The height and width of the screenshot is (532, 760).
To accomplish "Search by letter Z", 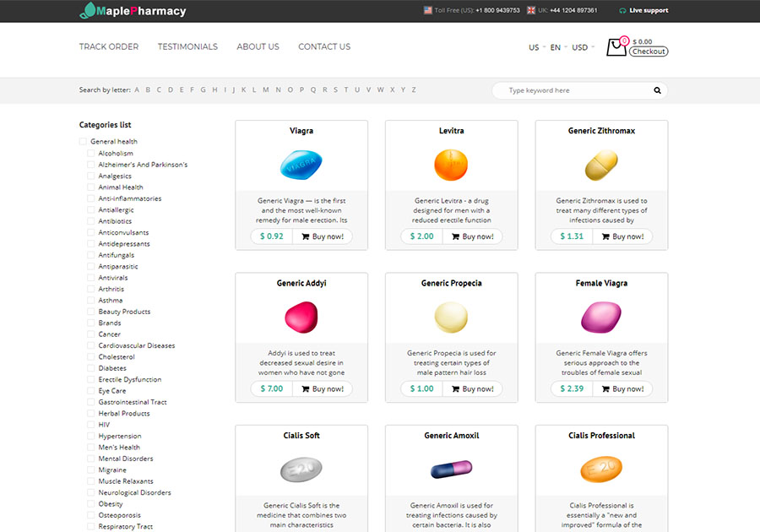I will tap(414, 90).
